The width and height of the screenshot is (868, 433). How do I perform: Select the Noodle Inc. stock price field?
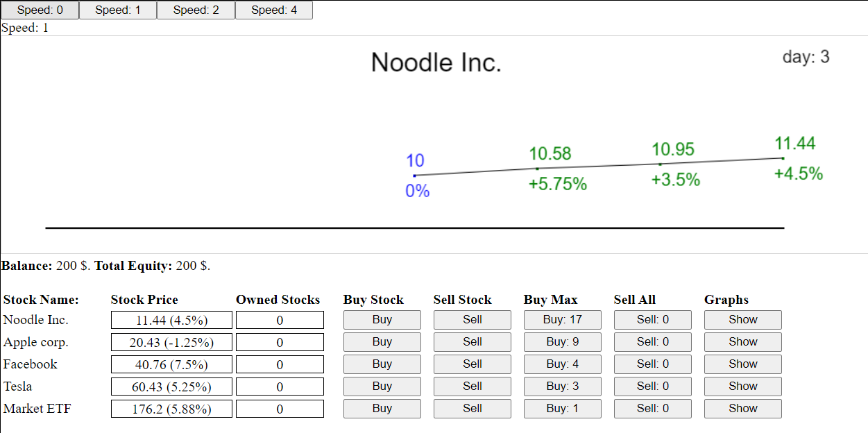pyautogui.click(x=171, y=320)
